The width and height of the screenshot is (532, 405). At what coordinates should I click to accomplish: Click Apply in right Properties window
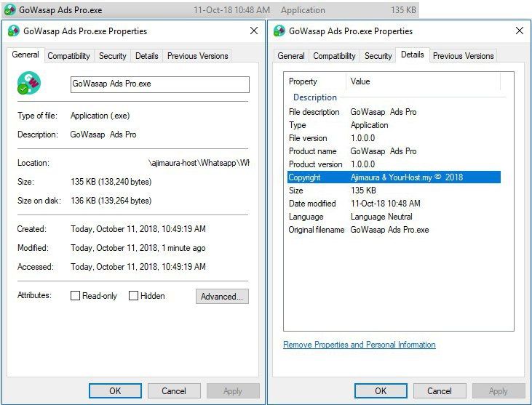(x=499, y=391)
